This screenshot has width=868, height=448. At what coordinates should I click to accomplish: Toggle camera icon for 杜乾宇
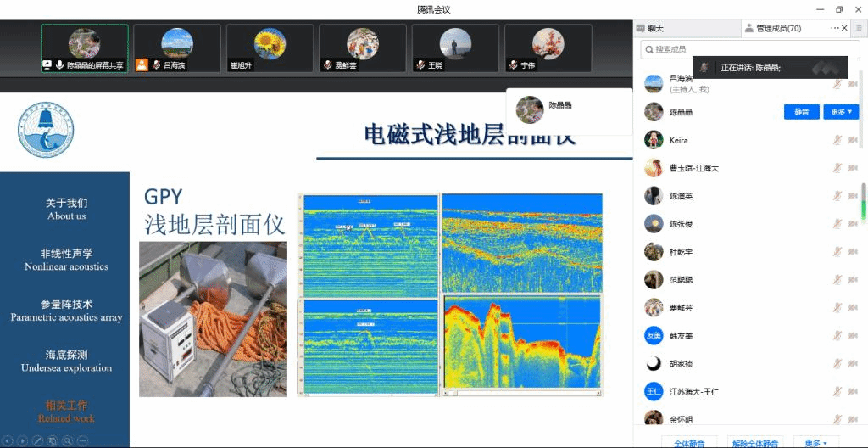click(x=852, y=252)
